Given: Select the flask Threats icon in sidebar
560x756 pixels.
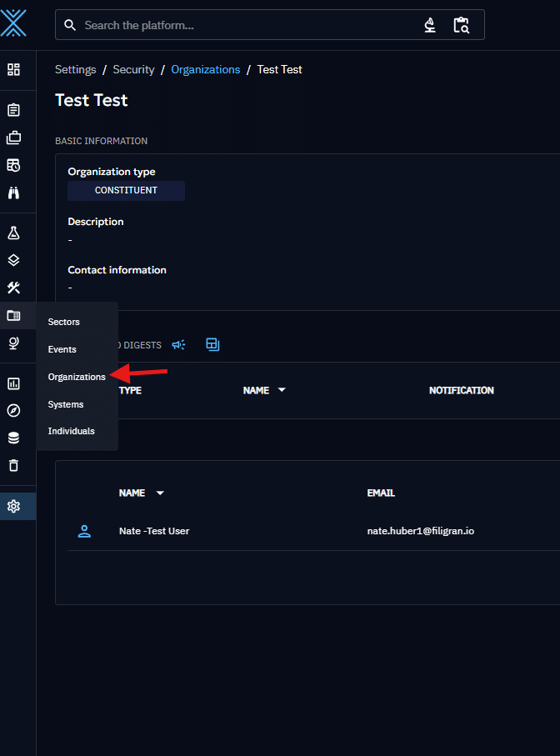Looking at the screenshot, I should (x=13, y=233).
